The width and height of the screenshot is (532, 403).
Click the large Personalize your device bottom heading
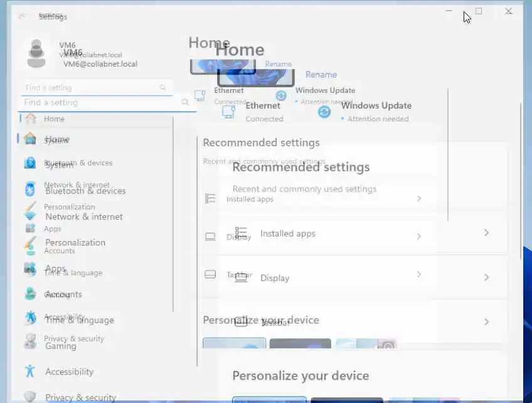301,376
